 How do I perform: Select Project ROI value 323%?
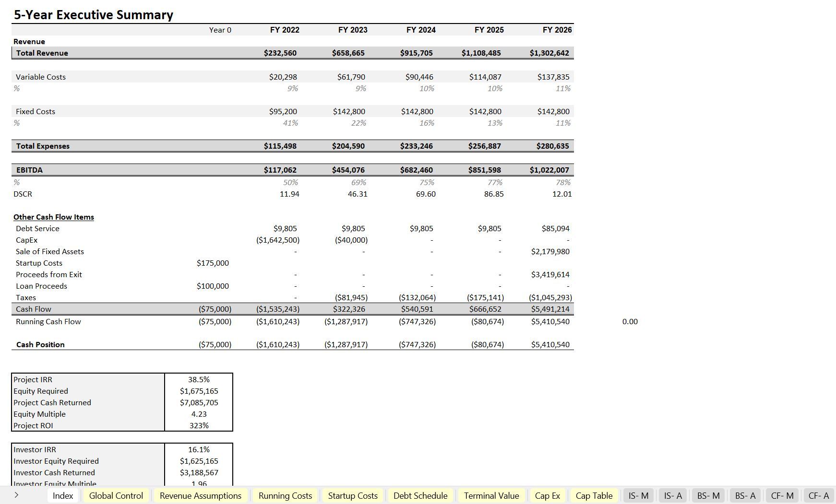click(199, 425)
